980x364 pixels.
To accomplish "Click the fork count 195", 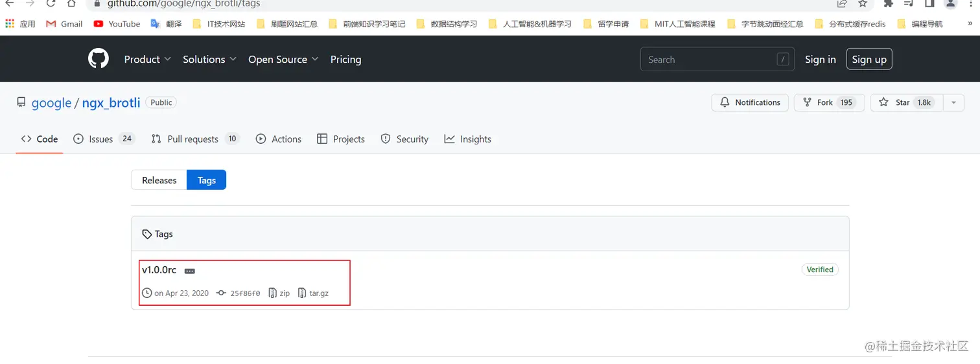I will point(846,102).
